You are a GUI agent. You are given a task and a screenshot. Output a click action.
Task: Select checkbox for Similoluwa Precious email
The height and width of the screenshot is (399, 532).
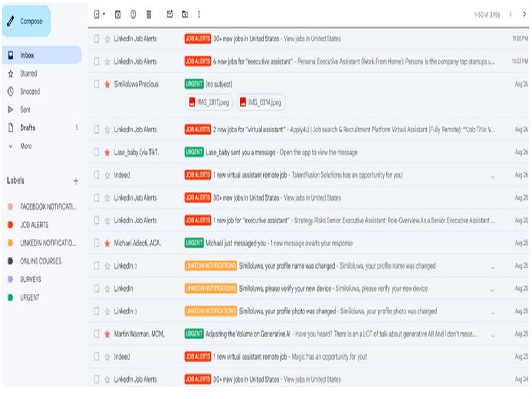(x=97, y=84)
